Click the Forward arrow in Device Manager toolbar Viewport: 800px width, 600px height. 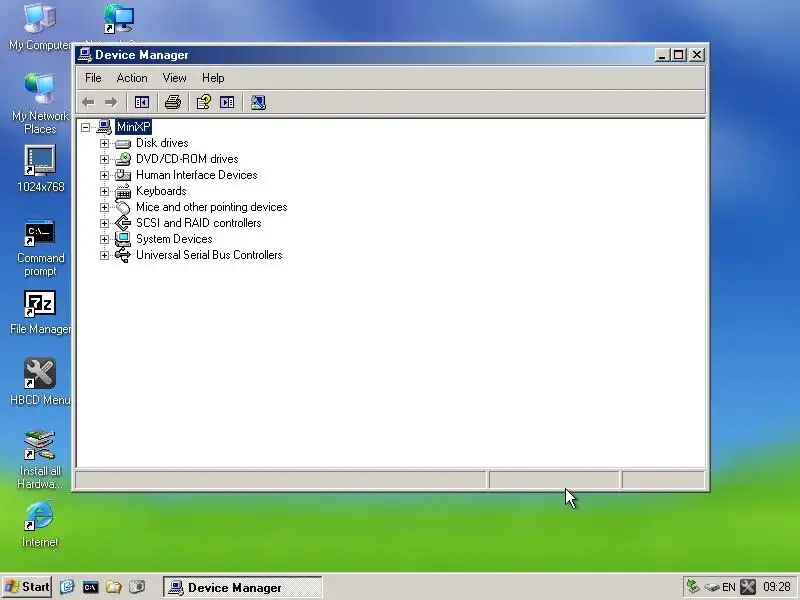[111, 103]
